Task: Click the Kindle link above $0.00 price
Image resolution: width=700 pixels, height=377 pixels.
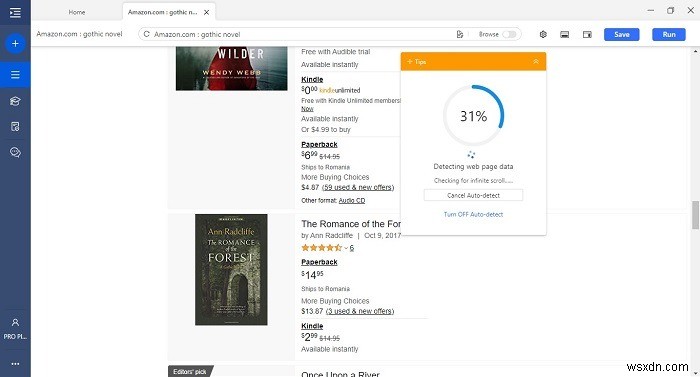Action: (312, 80)
